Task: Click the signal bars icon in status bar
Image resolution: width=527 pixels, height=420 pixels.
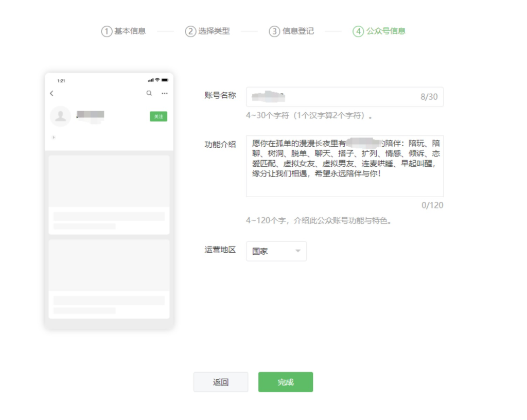Action: [x=150, y=80]
